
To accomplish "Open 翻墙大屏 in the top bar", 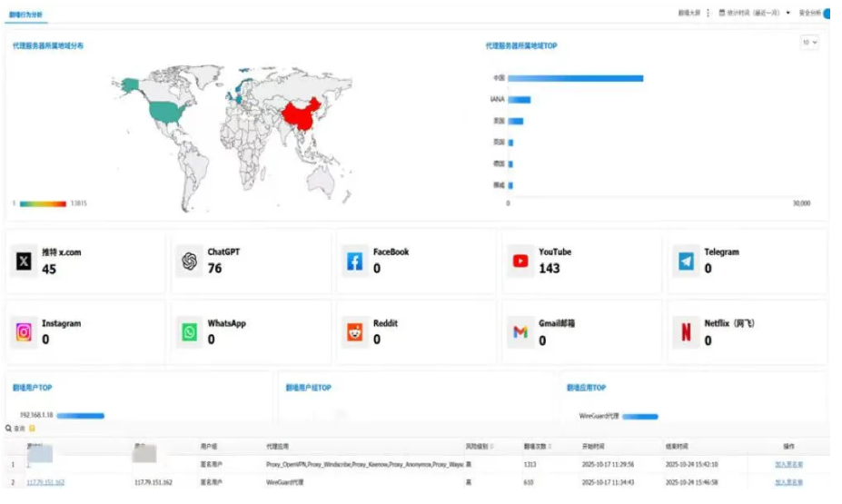I will pos(688,14).
